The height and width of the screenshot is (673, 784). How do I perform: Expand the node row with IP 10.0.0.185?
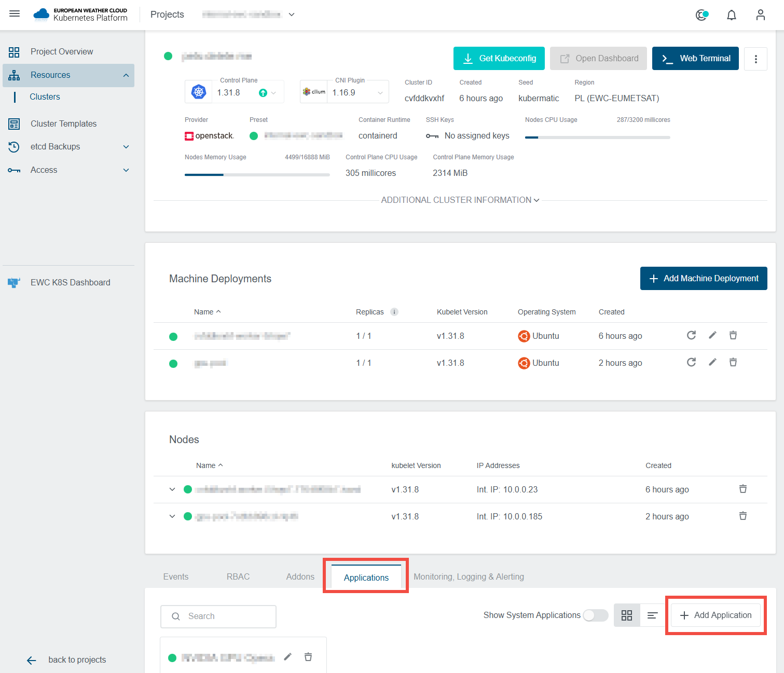pyautogui.click(x=172, y=516)
